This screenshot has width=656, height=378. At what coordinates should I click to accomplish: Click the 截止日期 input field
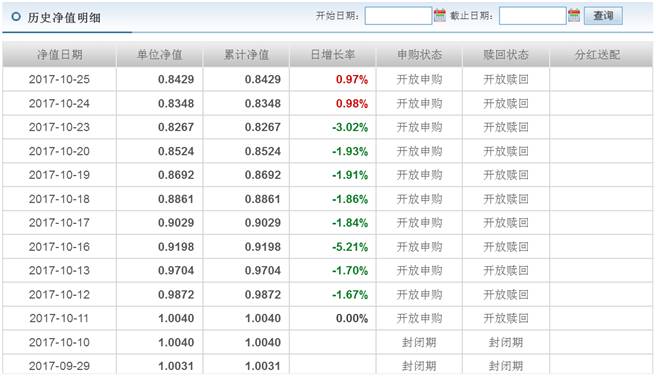pos(533,16)
